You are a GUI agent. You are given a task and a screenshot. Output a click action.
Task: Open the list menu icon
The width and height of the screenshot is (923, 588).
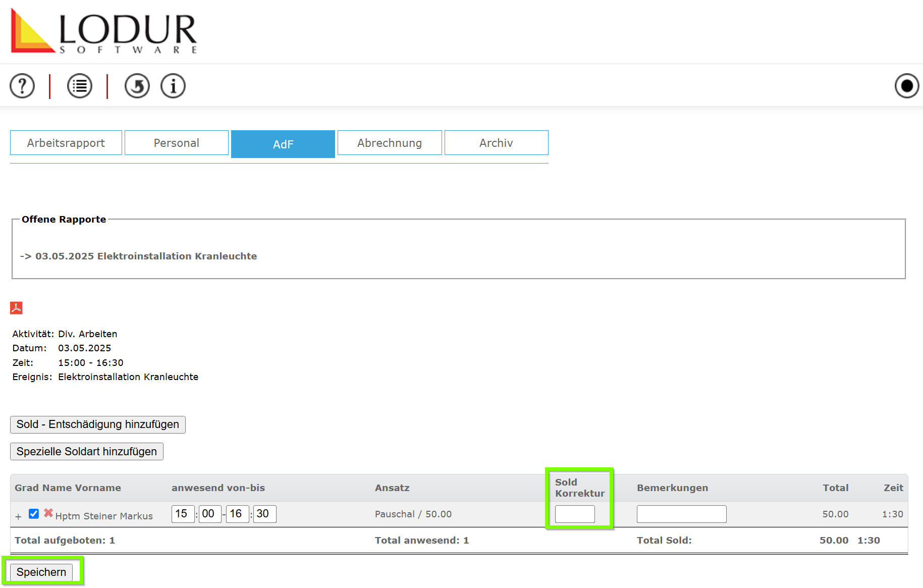tap(80, 86)
